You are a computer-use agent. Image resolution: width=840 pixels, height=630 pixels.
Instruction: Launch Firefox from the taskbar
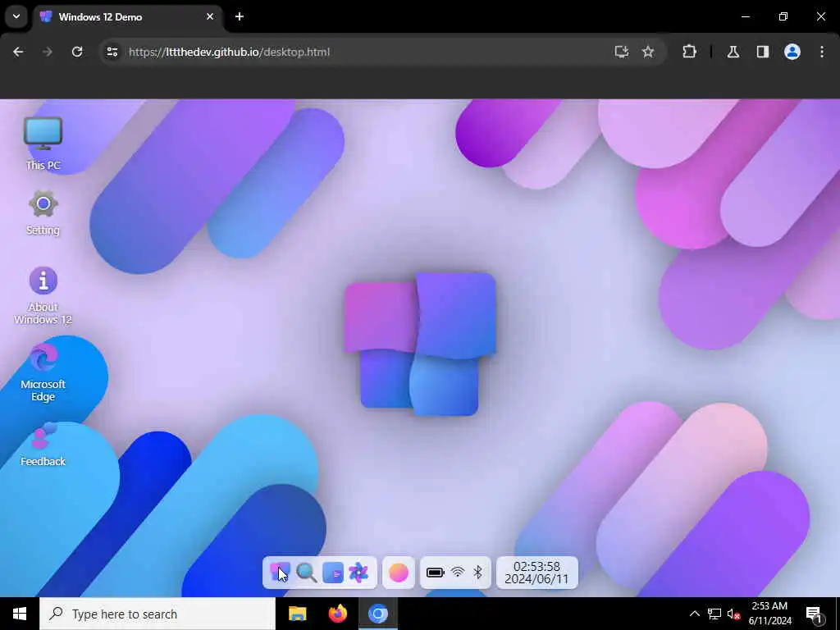[337, 614]
